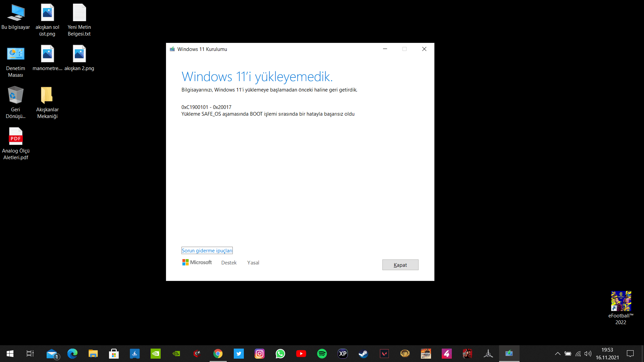Expand the hidden system tray icons
Screen dimensions: 644x362
(x=557, y=354)
